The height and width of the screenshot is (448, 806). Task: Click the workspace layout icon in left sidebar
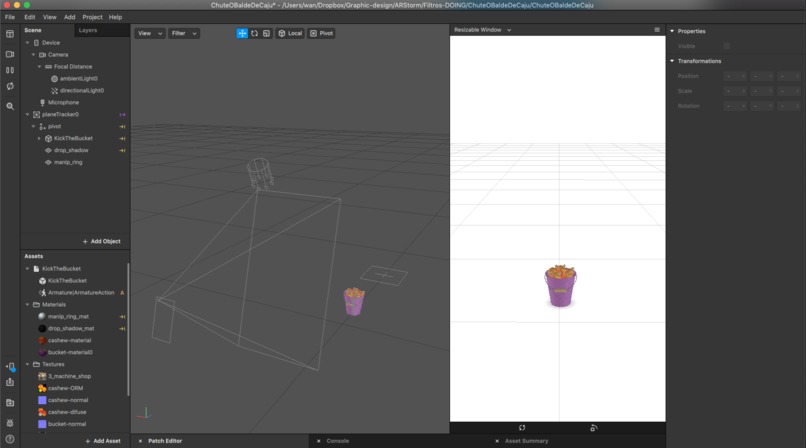click(x=10, y=34)
